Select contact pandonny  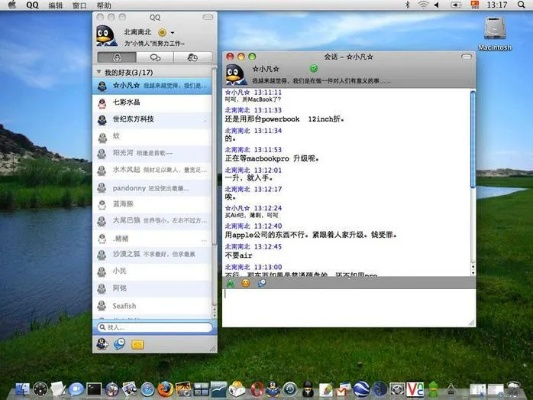[x=152, y=188]
